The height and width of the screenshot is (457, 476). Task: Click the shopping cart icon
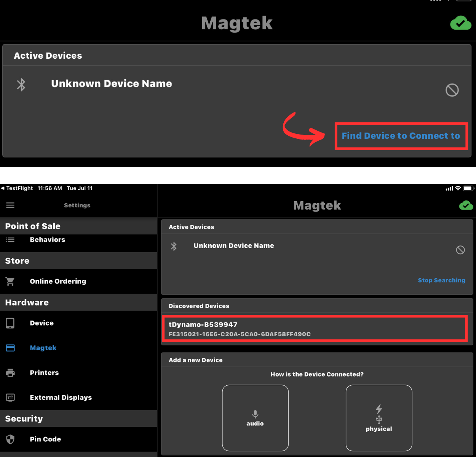pyautogui.click(x=10, y=281)
